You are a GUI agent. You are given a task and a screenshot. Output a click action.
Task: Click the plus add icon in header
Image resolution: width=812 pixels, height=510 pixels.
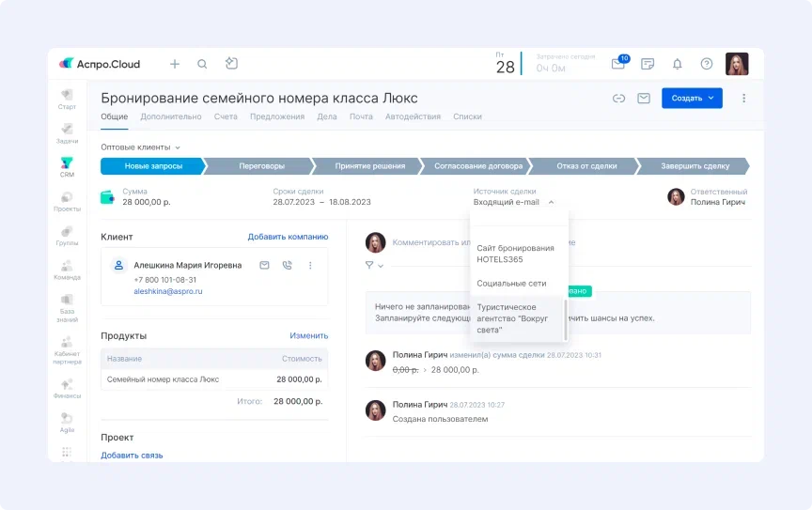(x=175, y=64)
